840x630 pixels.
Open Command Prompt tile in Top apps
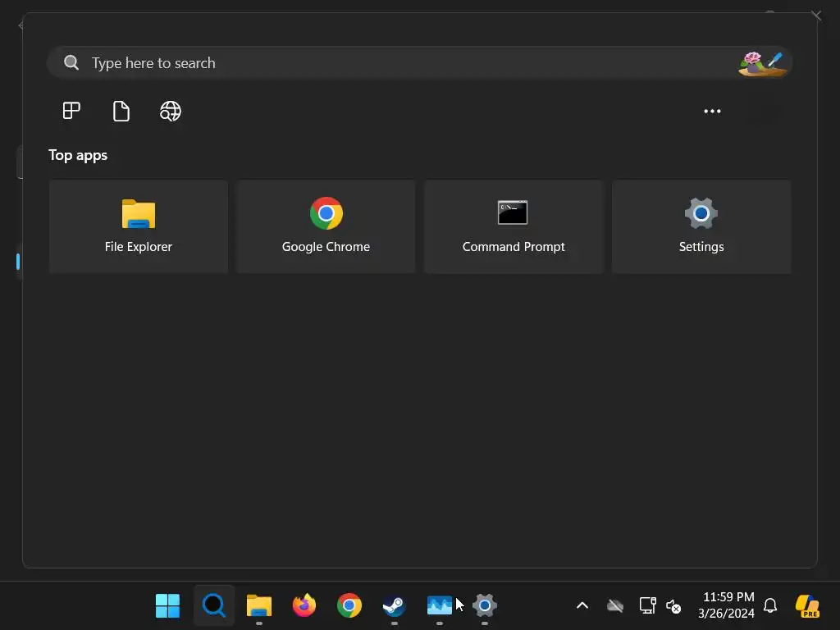(514, 226)
